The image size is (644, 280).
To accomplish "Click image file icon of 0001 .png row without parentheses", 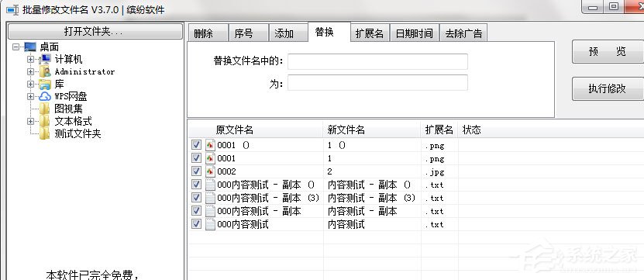I will point(210,158).
